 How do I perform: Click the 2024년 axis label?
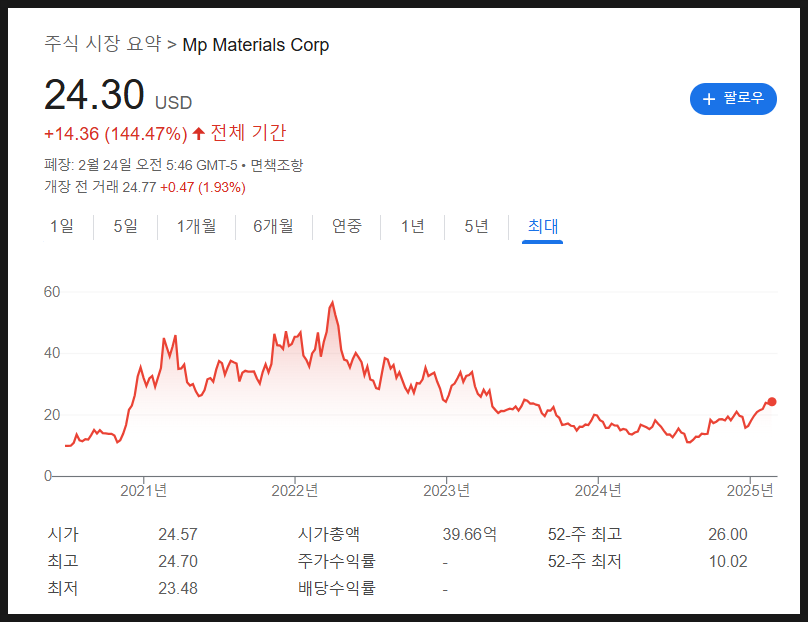598,490
